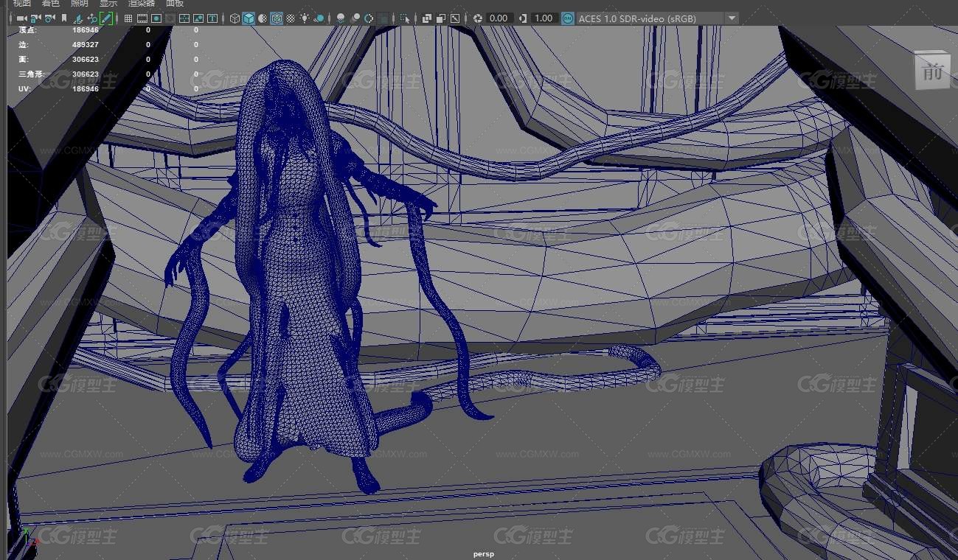The height and width of the screenshot is (560, 958).
Task: Toggle the viewport Shadows icon
Action: point(319,18)
